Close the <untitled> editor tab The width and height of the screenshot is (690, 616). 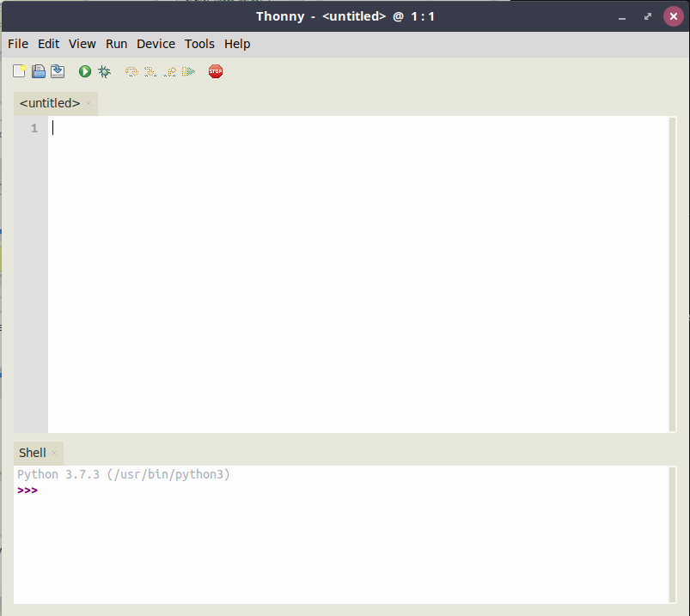(89, 103)
